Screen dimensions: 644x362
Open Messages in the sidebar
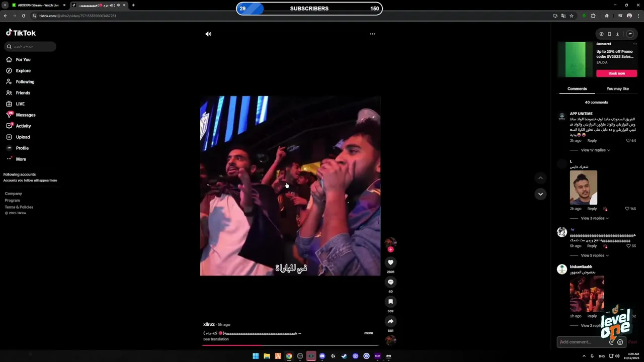click(x=21, y=115)
